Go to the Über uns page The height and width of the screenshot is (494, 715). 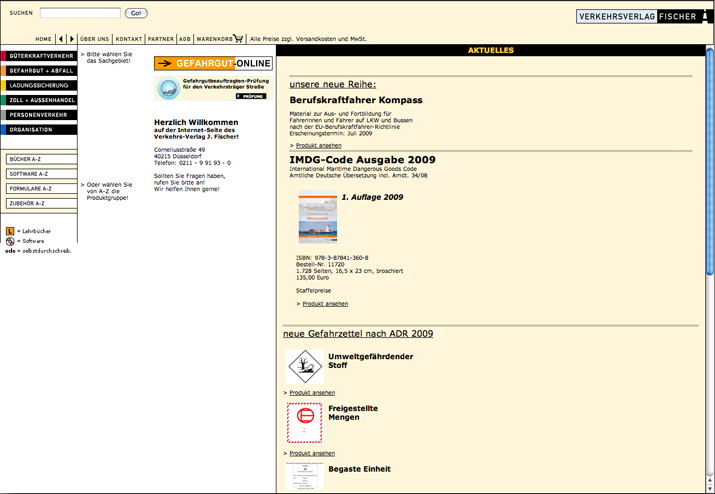point(94,39)
